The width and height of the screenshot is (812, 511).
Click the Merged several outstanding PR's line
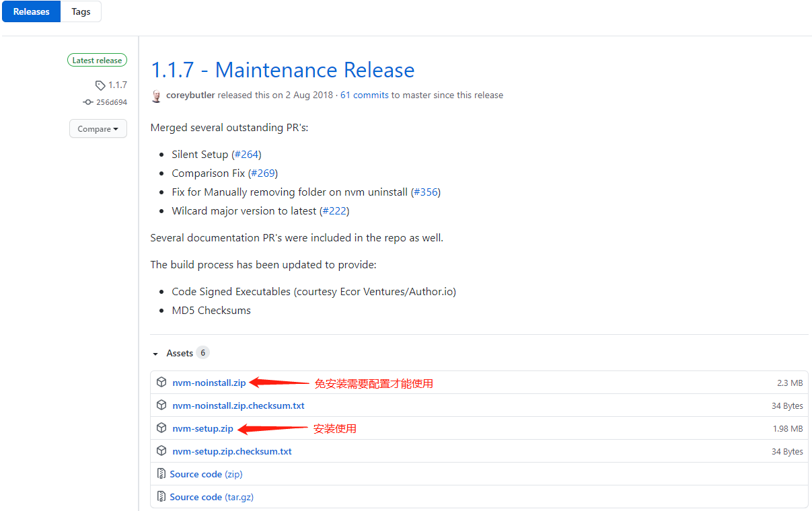coord(229,128)
